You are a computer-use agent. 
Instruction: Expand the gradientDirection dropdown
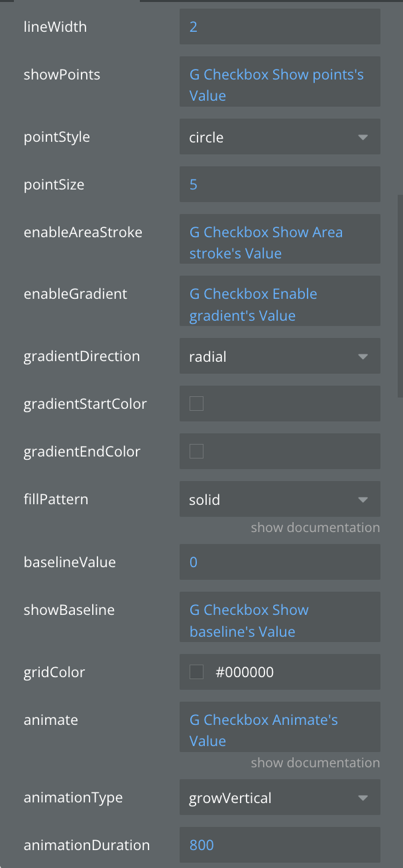279,356
